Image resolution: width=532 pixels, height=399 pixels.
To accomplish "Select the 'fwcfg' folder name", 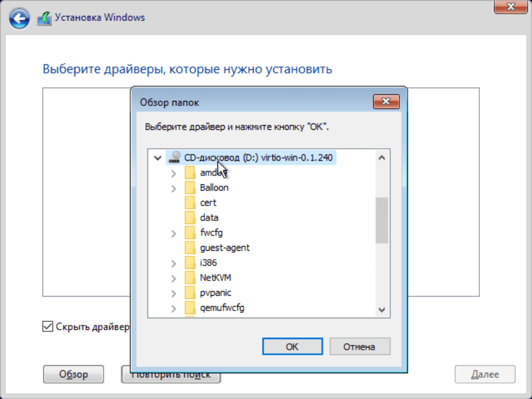I will click(x=211, y=232).
